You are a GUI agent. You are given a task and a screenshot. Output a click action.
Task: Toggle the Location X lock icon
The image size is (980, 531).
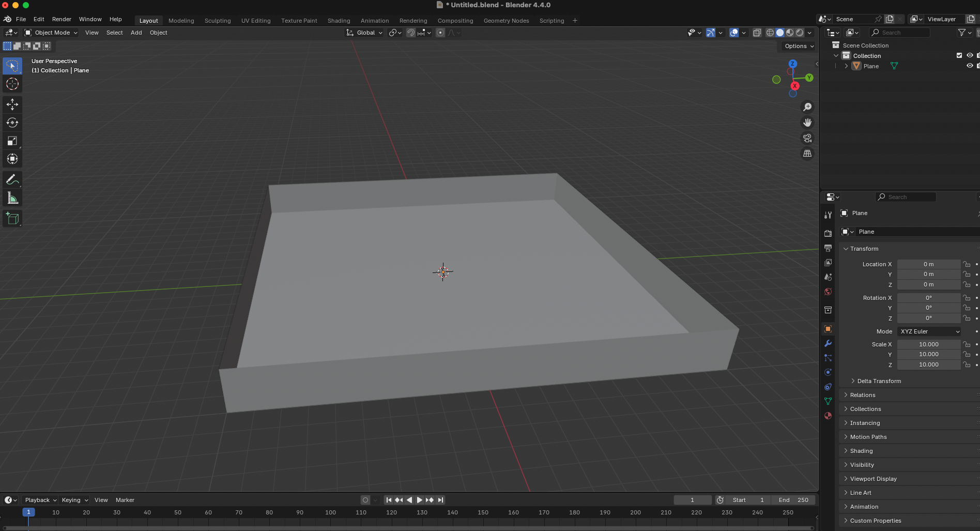[x=967, y=264]
